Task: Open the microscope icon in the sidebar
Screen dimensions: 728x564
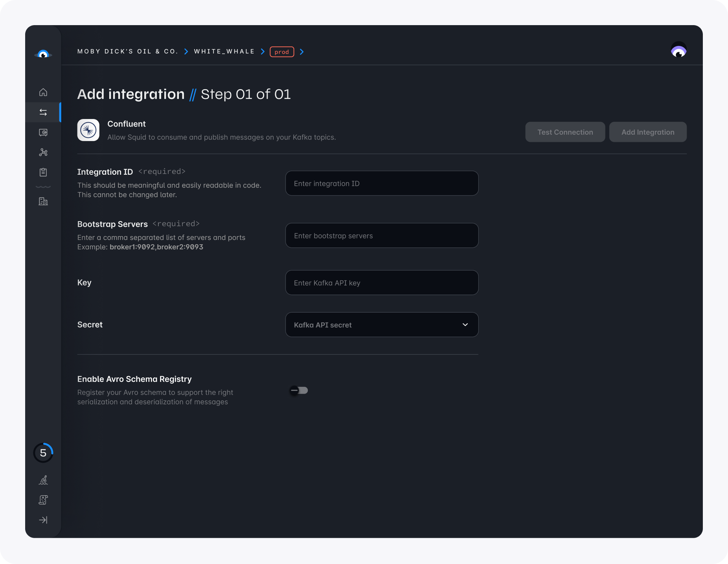Action: click(43, 480)
